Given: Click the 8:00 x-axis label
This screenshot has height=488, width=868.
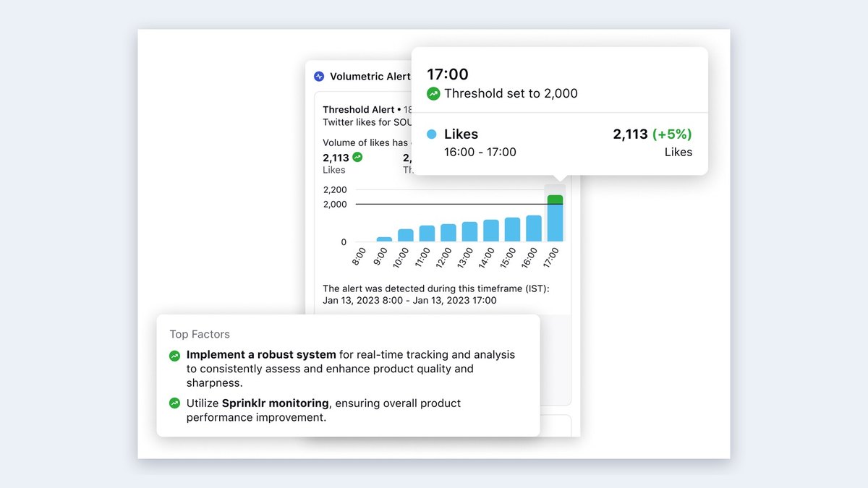Looking at the screenshot, I should pos(359,257).
